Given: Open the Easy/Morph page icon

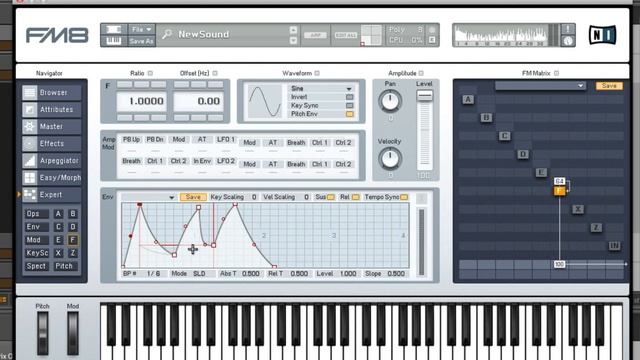Looking at the screenshot, I should pyautogui.click(x=29, y=178).
